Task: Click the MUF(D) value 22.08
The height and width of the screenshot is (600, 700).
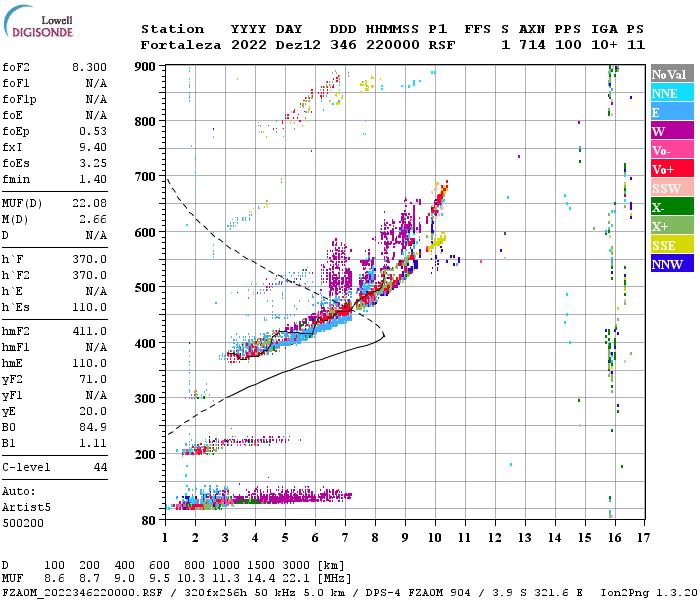Action: pos(89,204)
